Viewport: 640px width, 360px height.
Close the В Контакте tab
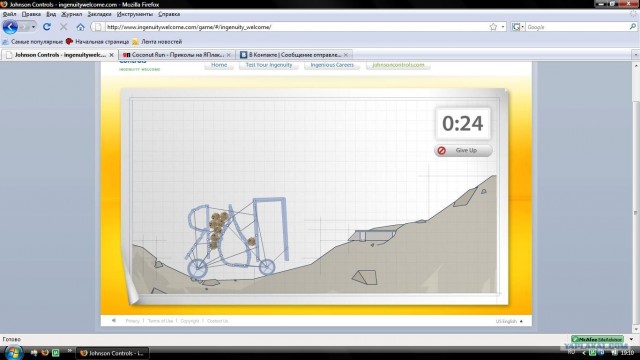pos(346,55)
